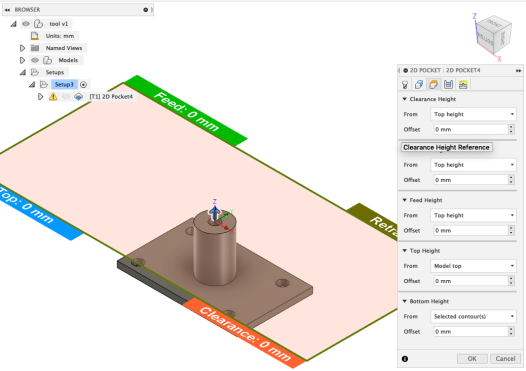Expand the 2D Pocket dialog double-arrow icon
The height and width of the screenshot is (371, 526).
coord(518,70)
